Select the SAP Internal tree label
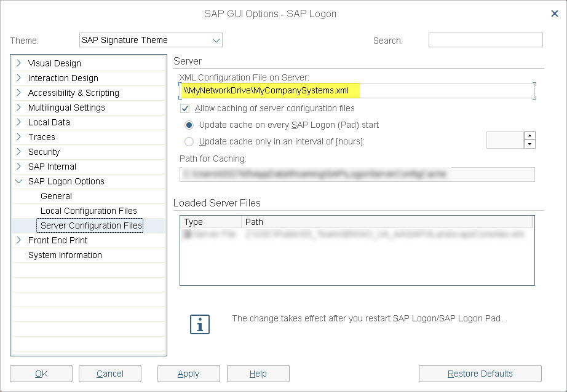Image resolution: width=567 pixels, height=392 pixels. (52, 167)
